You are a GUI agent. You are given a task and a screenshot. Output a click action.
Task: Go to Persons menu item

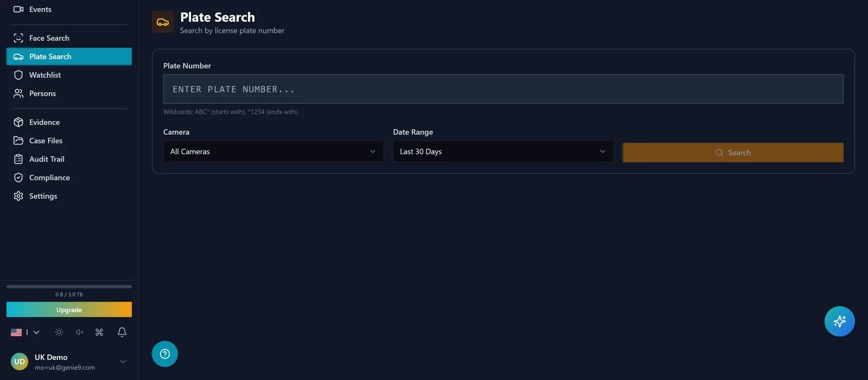point(69,93)
